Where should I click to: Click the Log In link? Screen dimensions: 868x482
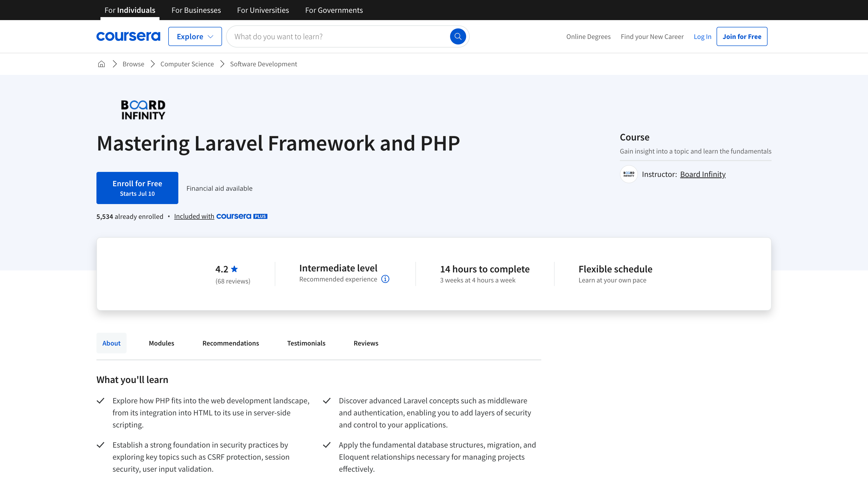coord(702,36)
